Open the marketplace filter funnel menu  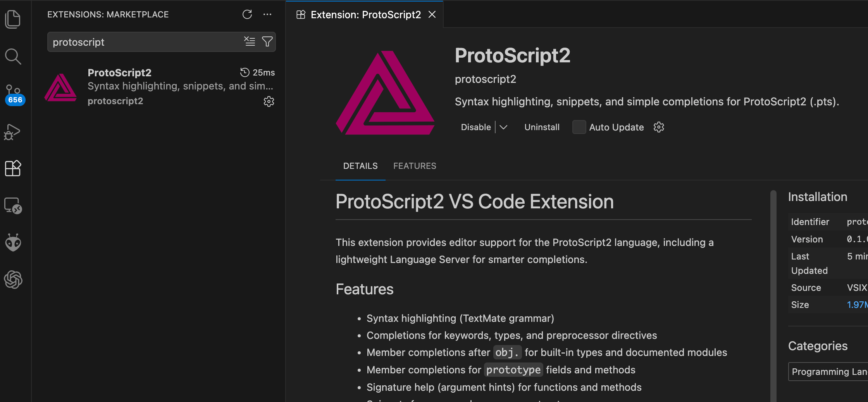click(267, 41)
